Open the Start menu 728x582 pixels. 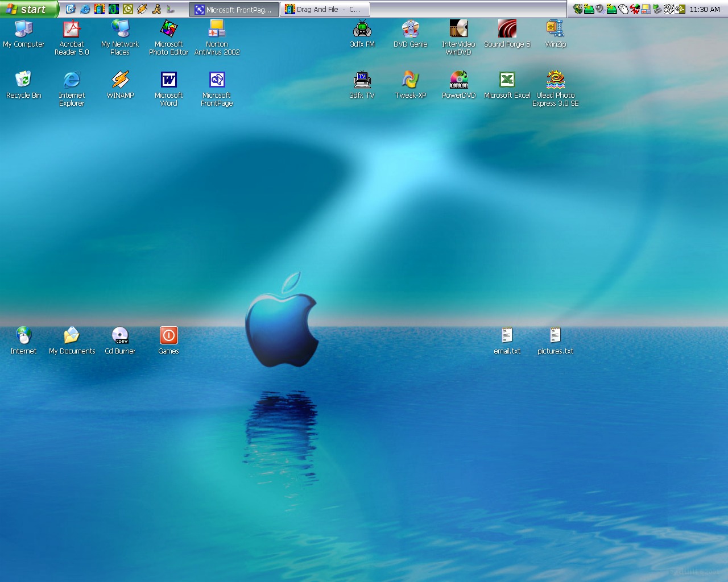point(30,9)
